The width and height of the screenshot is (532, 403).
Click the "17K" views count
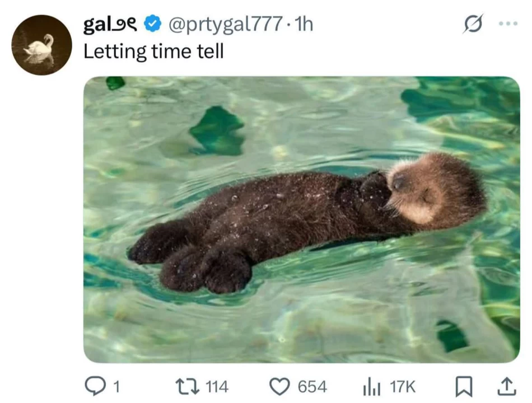(403, 386)
